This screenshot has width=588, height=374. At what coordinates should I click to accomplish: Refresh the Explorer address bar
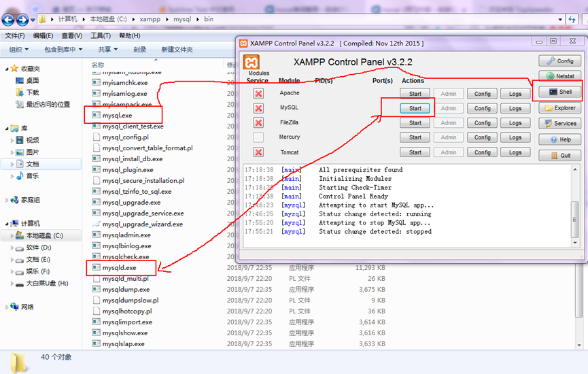(x=572, y=20)
